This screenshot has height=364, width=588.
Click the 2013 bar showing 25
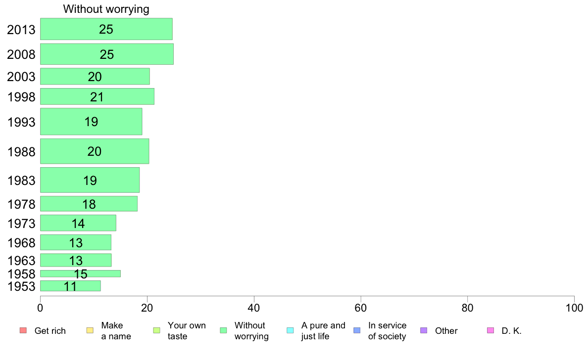(106, 29)
